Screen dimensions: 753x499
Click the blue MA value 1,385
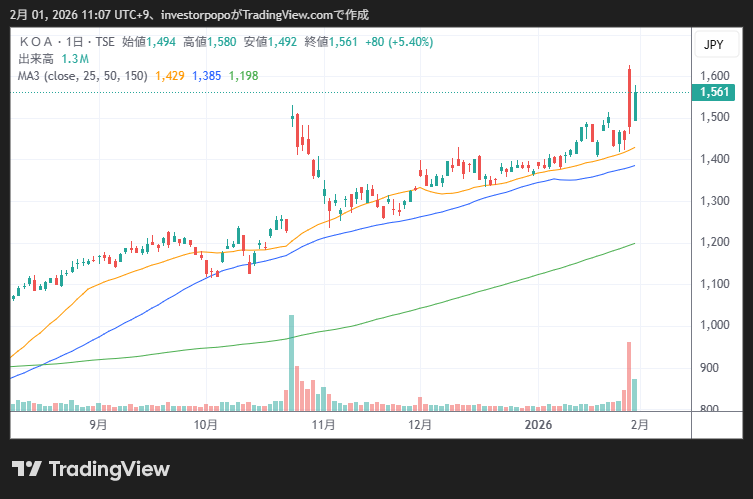point(206,75)
